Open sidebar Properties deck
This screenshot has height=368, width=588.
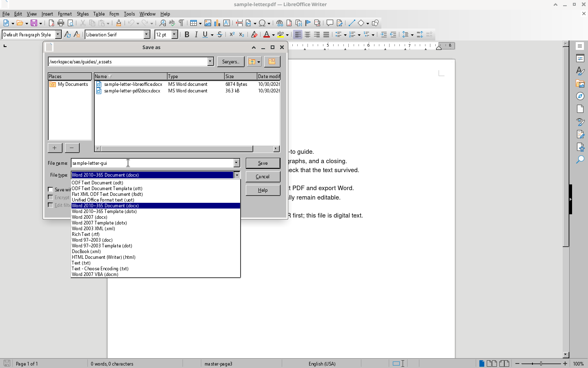[x=580, y=58]
